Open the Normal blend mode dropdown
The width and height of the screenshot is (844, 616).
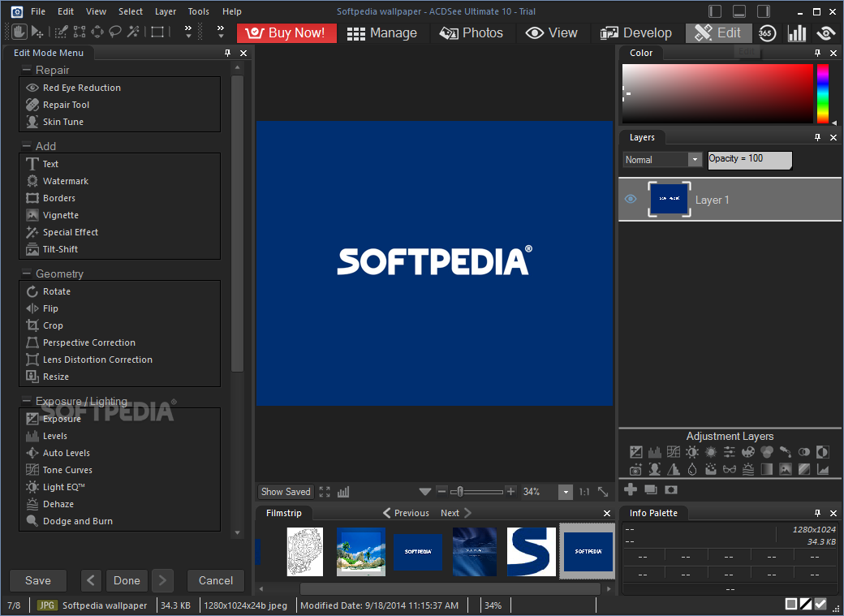click(662, 159)
